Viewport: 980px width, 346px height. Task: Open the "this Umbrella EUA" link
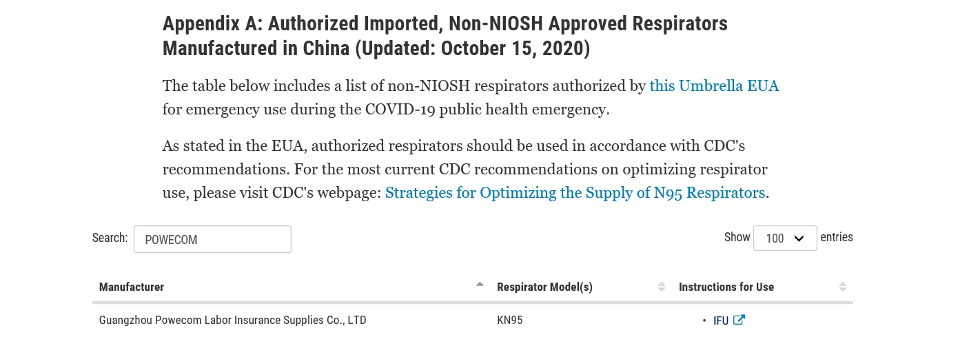click(x=714, y=86)
